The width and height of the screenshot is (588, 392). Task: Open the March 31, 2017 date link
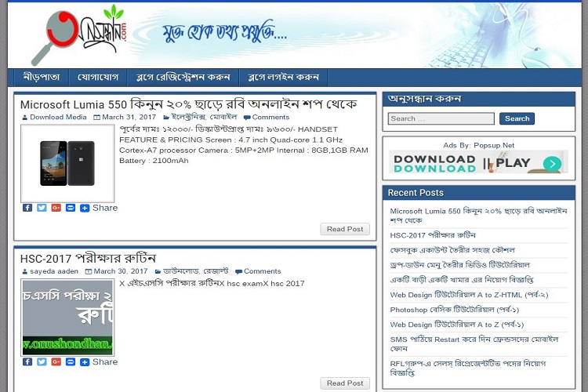pos(129,117)
